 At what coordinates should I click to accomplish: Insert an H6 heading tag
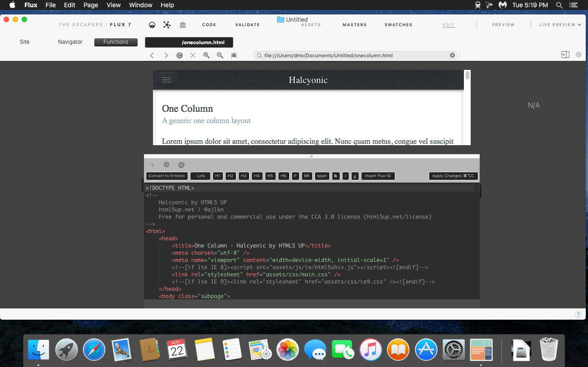pos(283,176)
